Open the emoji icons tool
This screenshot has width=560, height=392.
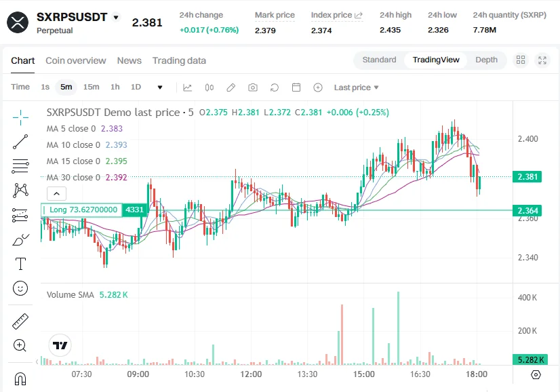point(20,288)
